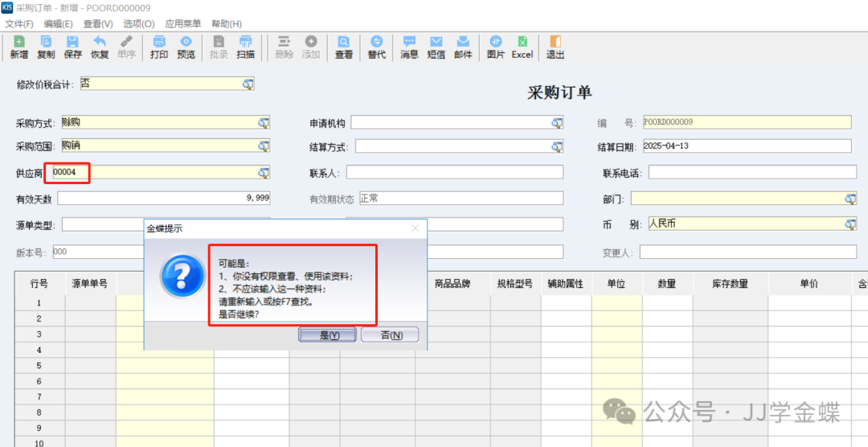868x447 pixels.
Task: Open 预览 (Preview) from the toolbar
Action: (186, 47)
